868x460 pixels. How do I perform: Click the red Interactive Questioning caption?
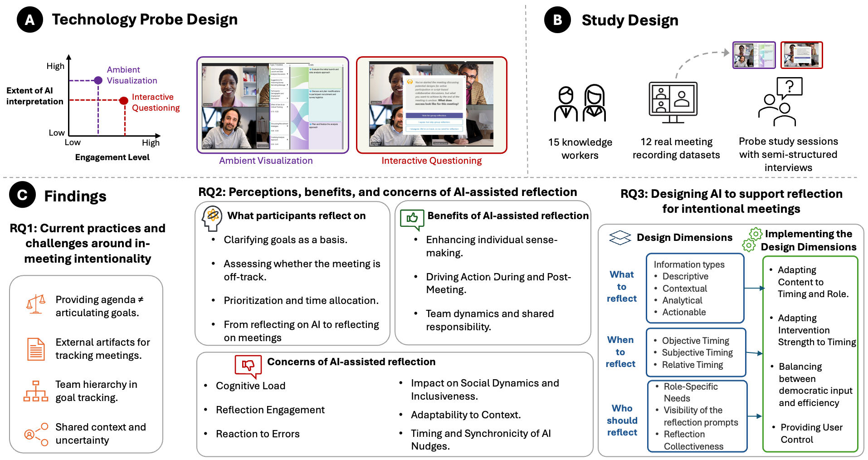431,161
